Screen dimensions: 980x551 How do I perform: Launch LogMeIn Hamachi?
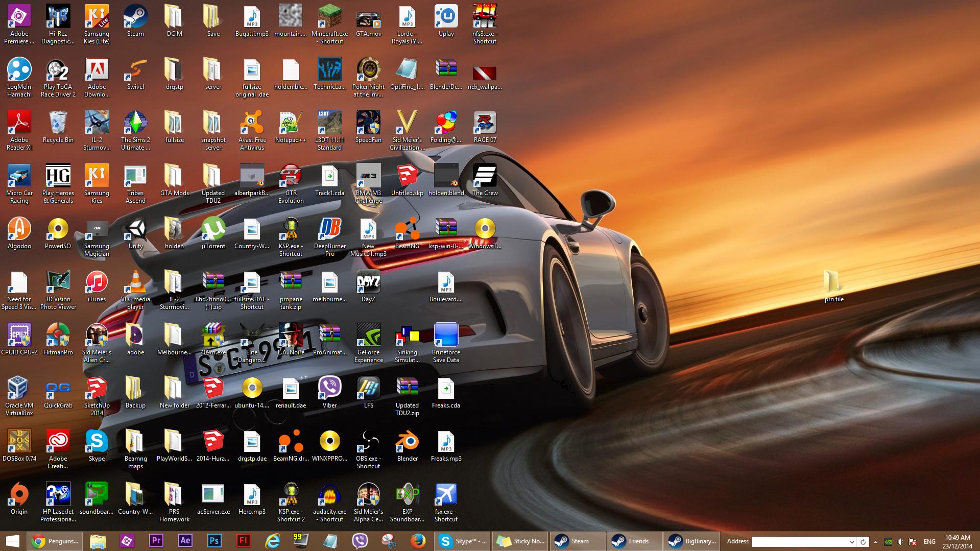tap(19, 77)
